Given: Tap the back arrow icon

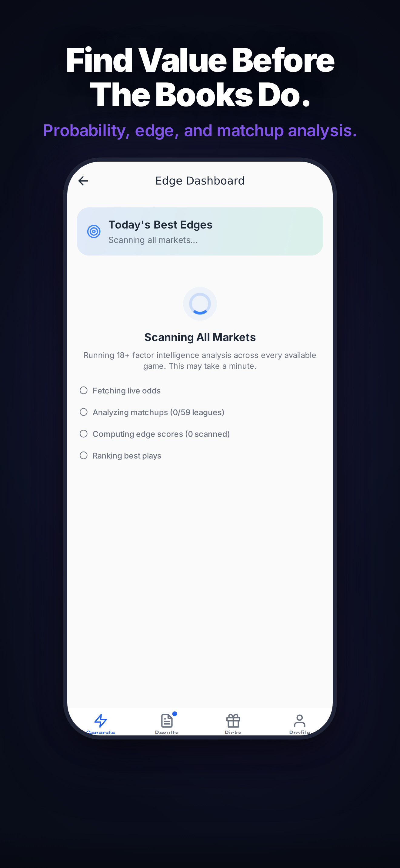Looking at the screenshot, I should point(83,181).
